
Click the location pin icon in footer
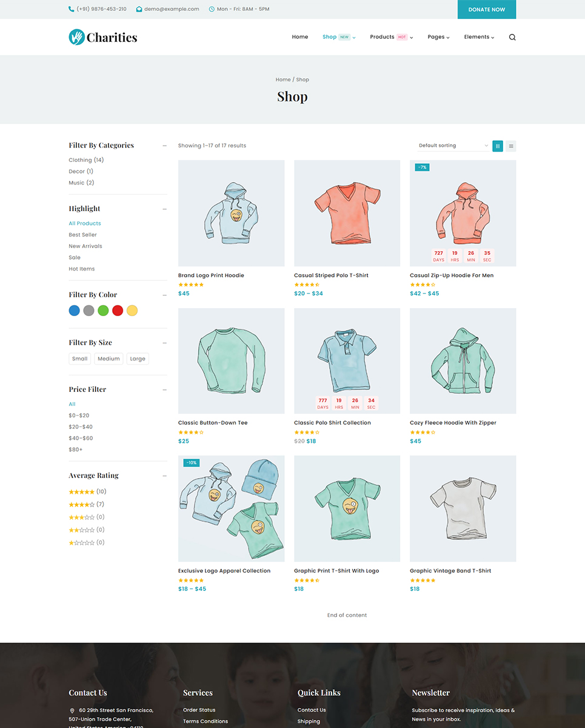tap(73, 711)
